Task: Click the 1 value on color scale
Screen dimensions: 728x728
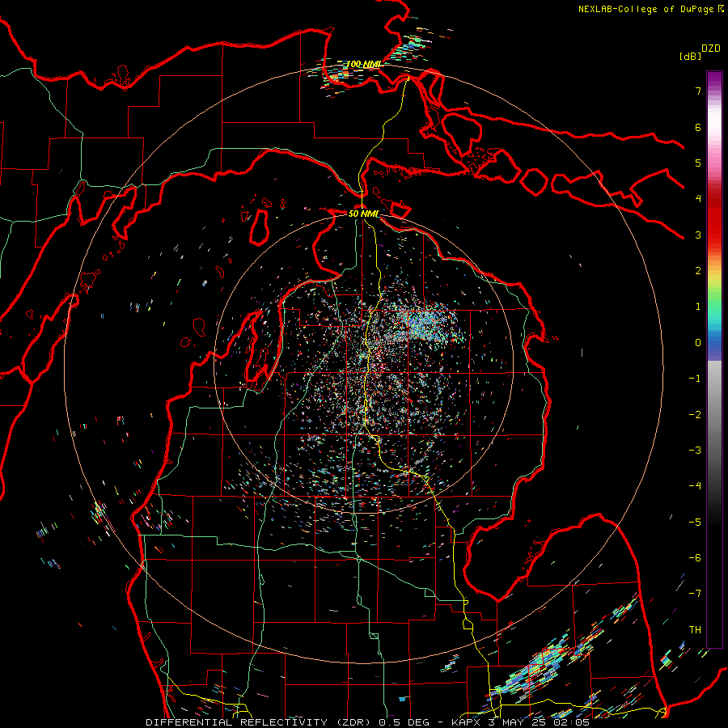Action: point(698,307)
